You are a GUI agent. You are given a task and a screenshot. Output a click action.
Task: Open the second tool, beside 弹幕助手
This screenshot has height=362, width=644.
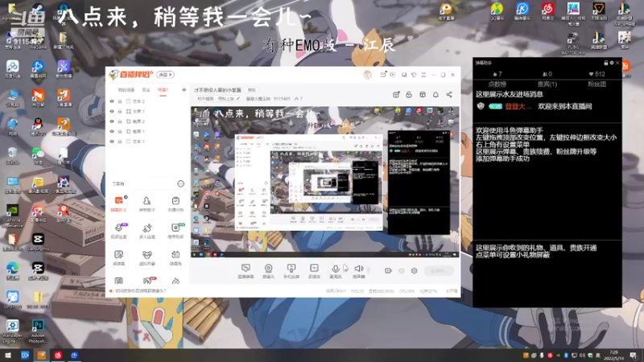tap(147, 204)
